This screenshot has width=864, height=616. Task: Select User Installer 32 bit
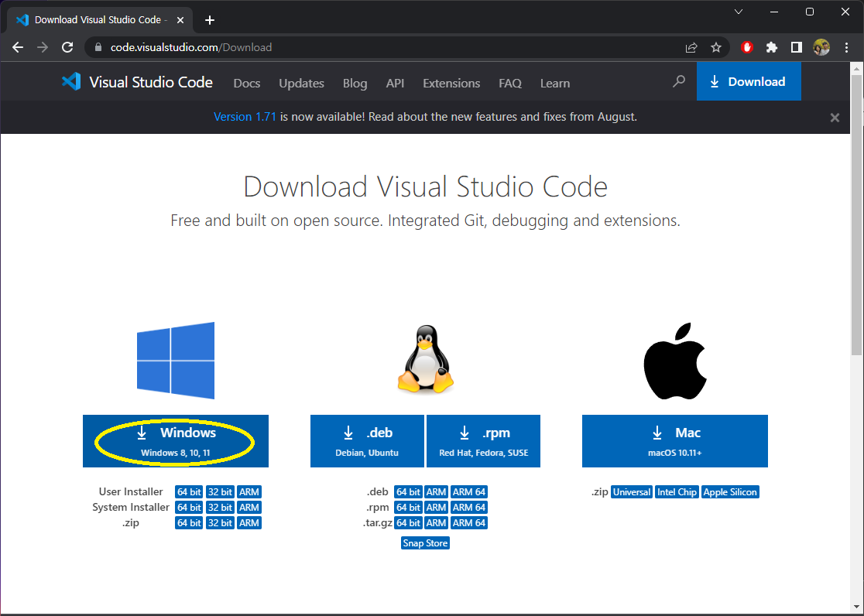[221, 492]
